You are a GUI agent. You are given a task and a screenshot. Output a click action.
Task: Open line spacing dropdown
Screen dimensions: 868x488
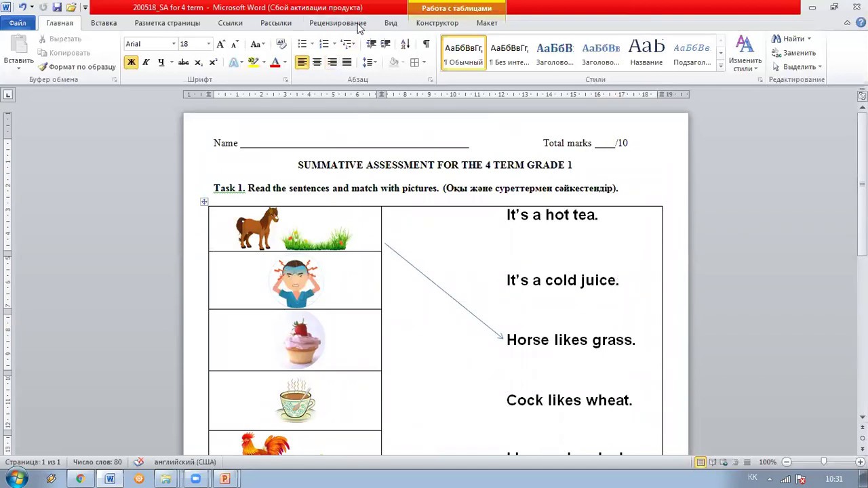[369, 62]
